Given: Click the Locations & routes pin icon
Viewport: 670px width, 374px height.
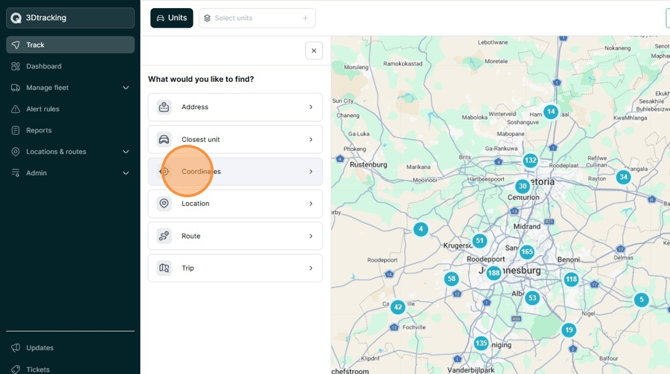Looking at the screenshot, I should click(x=15, y=152).
